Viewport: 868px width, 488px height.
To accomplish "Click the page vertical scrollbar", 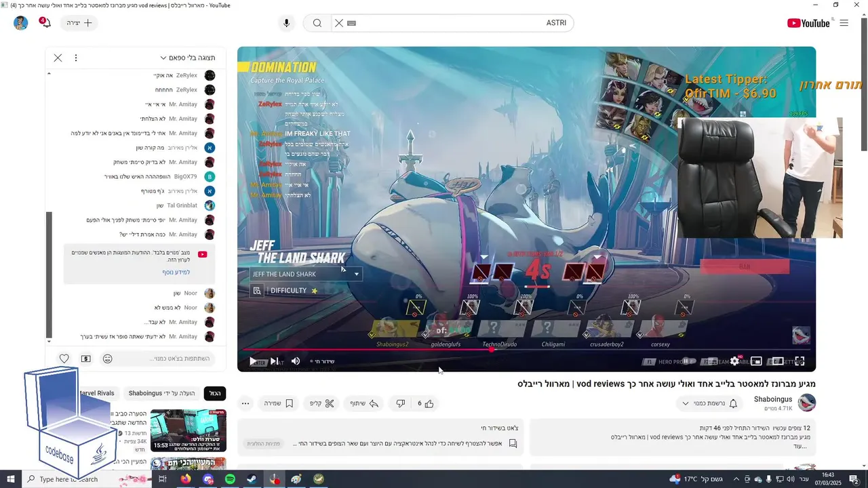I will [x=864, y=85].
